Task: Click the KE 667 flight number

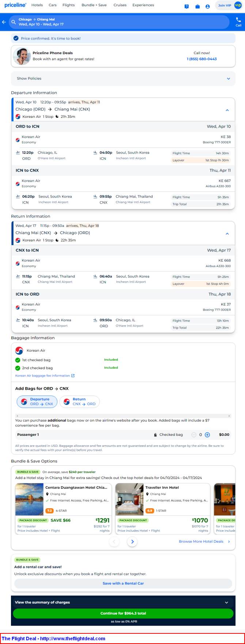Action: (225, 181)
